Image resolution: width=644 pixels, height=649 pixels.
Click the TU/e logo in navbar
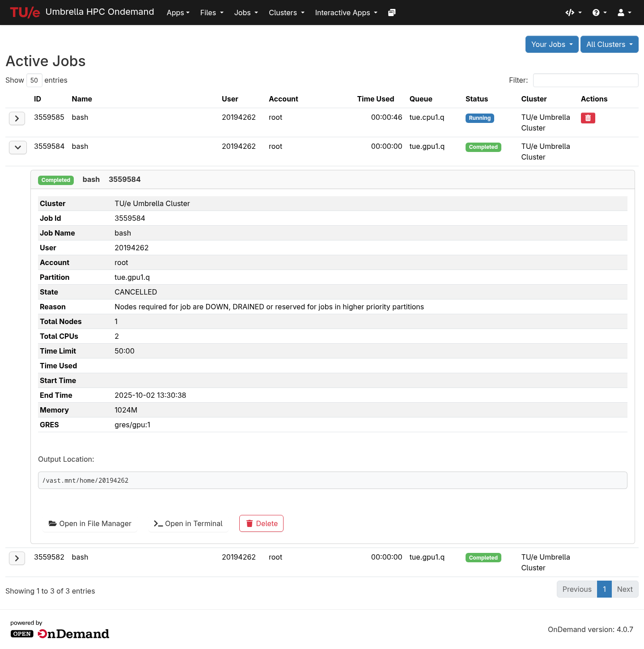tap(25, 13)
